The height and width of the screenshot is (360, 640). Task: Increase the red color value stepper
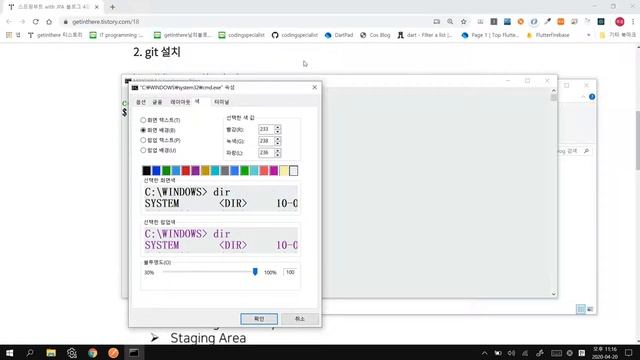click(278, 127)
